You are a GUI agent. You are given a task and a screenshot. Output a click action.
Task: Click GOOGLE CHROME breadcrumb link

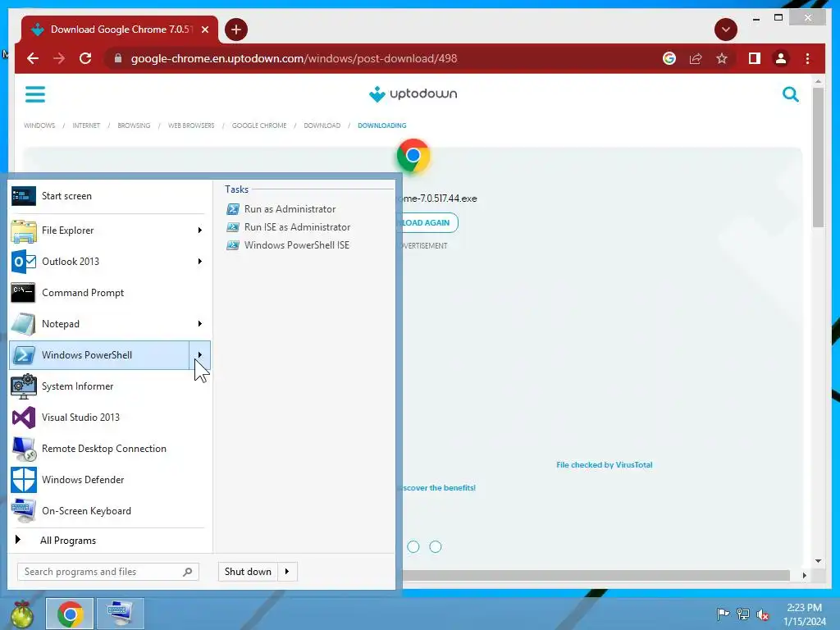click(259, 126)
